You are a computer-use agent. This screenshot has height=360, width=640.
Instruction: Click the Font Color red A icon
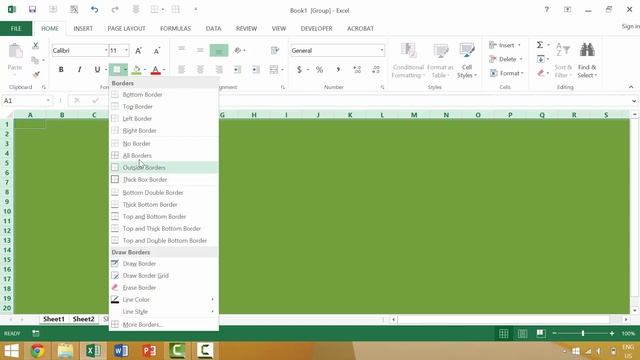[x=155, y=70]
